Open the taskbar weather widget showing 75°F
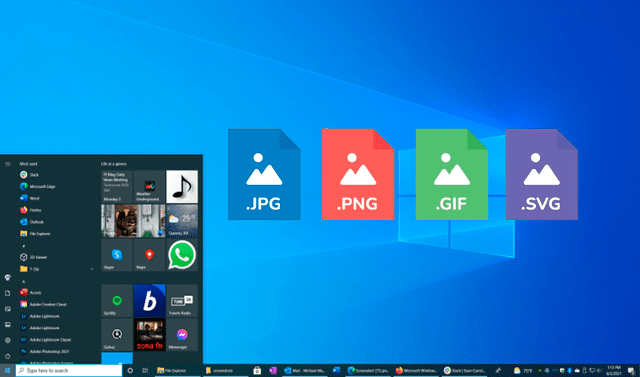640x377 pixels. point(523,370)
